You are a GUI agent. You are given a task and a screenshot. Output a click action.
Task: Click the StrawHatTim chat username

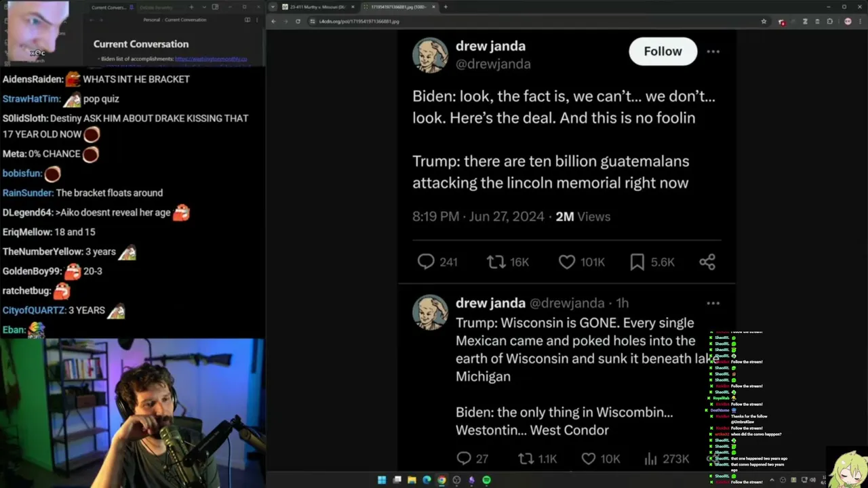pyautogui.click(x=32, y=99)
